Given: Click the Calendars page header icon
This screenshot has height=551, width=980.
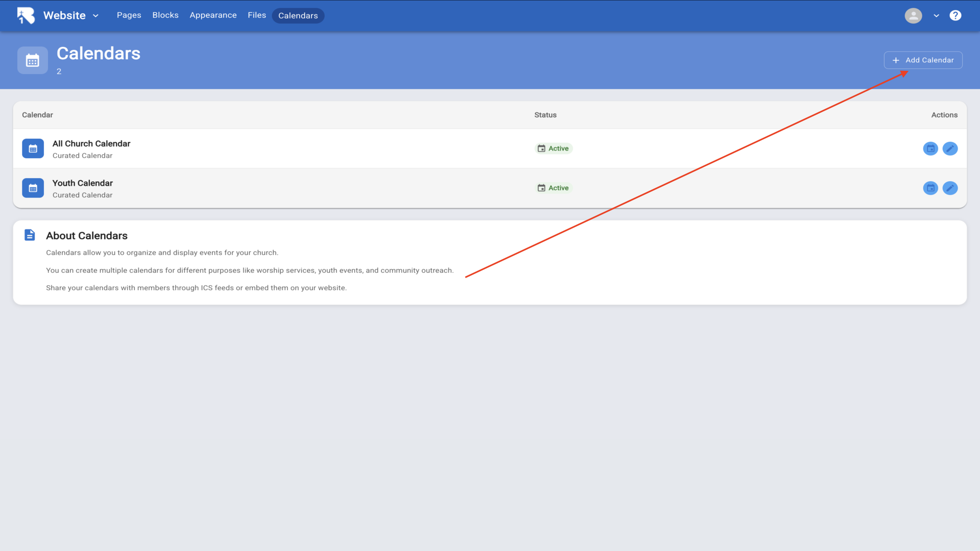Looking at the screenshot, I should (x=33, y=61).
